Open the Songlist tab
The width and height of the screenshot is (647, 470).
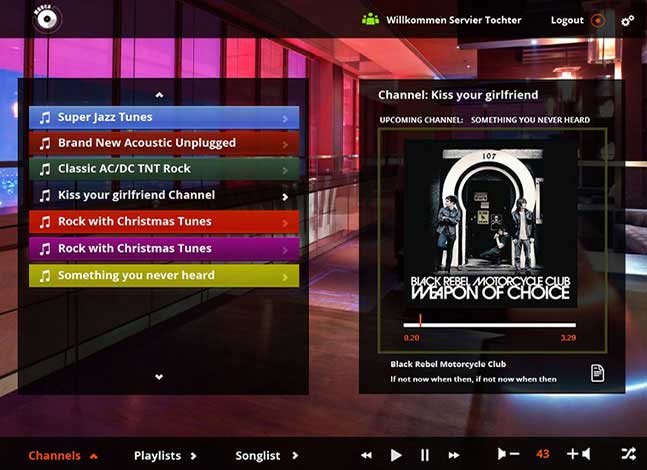(x=267, y=456)
